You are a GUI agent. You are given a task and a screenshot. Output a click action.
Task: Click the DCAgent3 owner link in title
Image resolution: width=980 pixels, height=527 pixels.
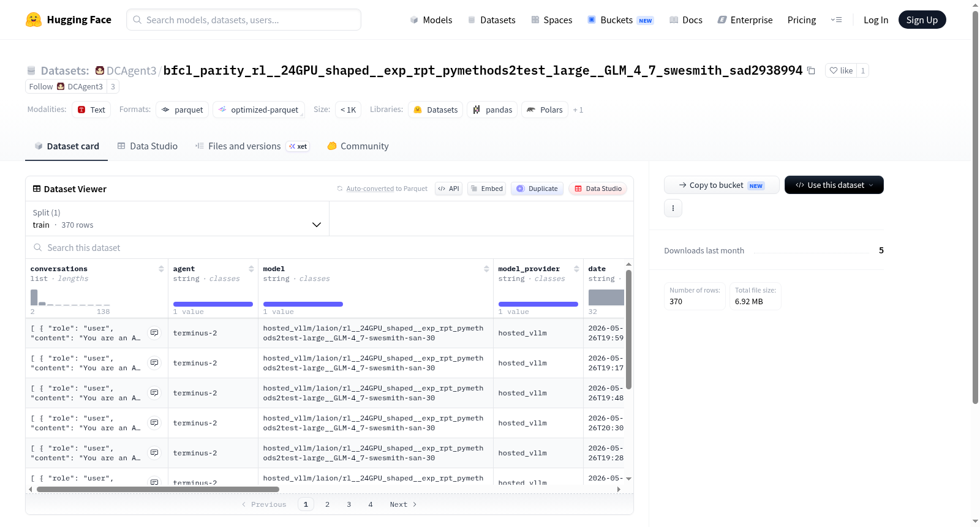131,70
